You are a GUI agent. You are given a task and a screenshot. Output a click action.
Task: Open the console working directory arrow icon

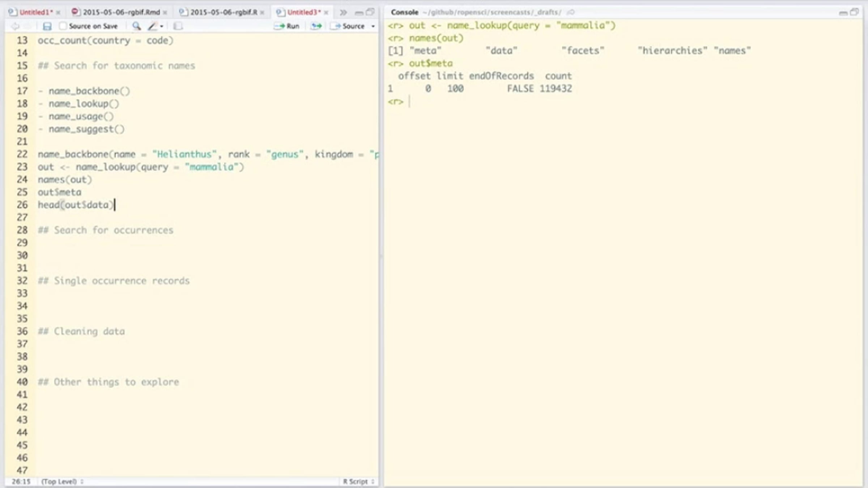pyautogui.click(x=571, y=12)
